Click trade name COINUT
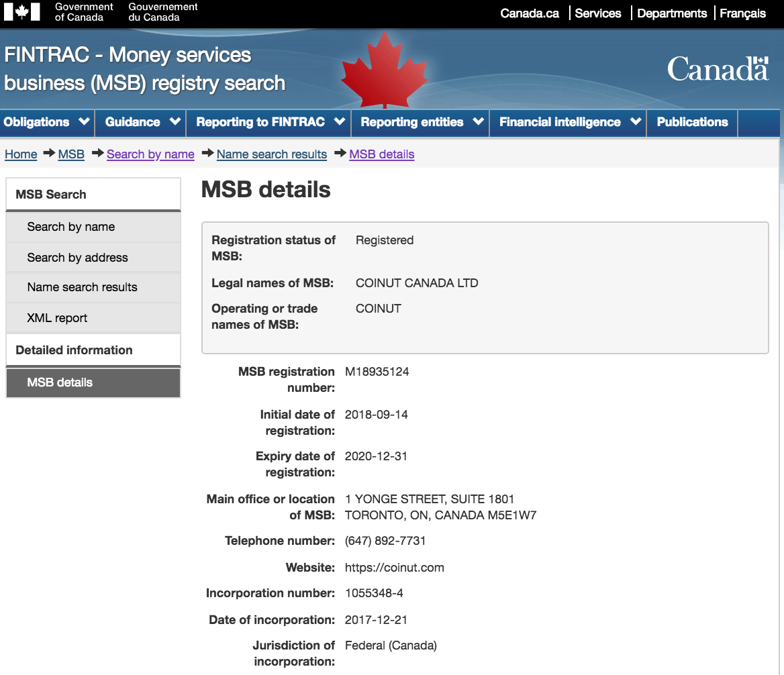The height and width of the screenshot is (675, 784). 378,309
